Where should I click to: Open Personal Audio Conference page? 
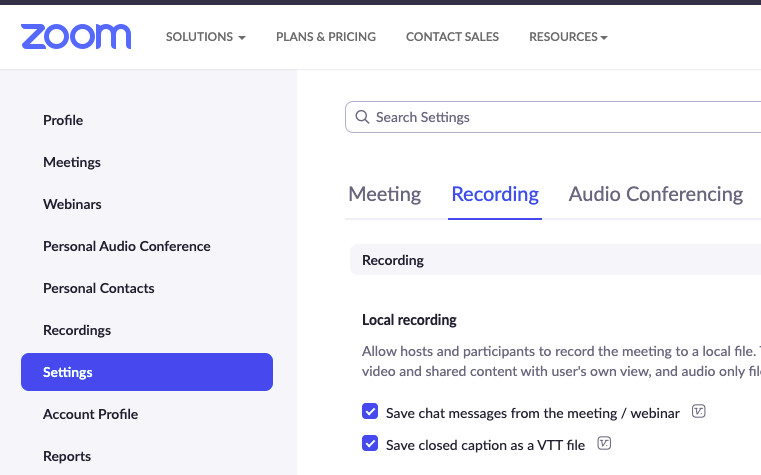coord(127,246)
